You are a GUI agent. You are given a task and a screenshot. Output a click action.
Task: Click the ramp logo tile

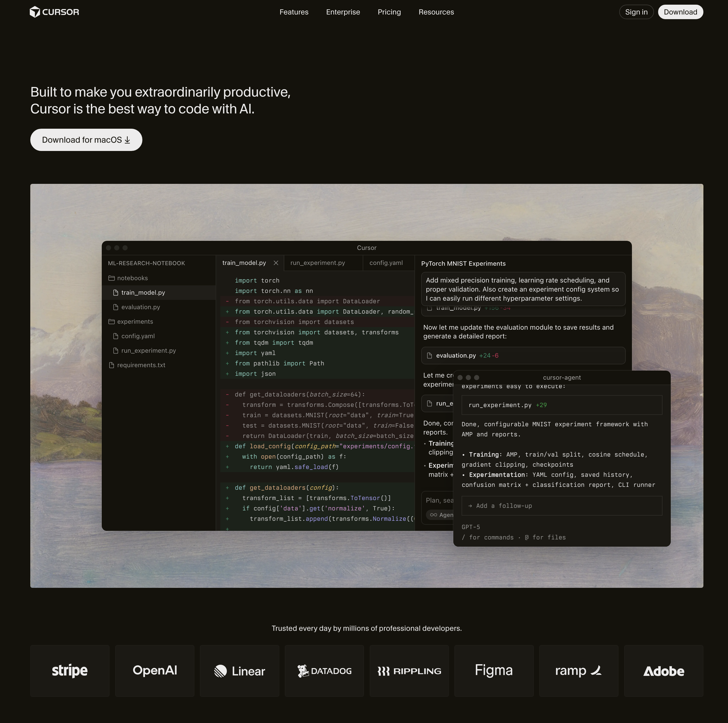point(578,671)
